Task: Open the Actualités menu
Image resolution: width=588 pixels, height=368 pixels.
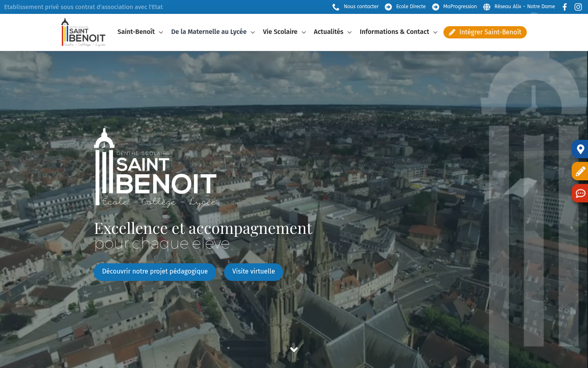Action: click(x=328, y=32)
